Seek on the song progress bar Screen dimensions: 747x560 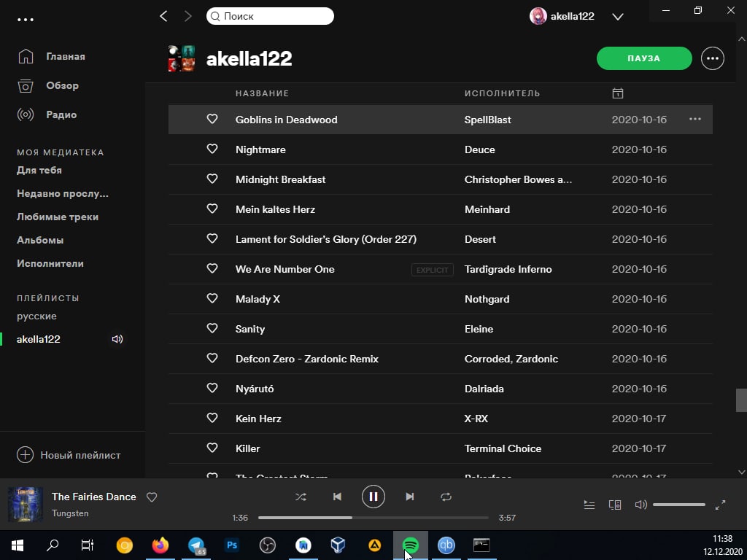[373, 518]
